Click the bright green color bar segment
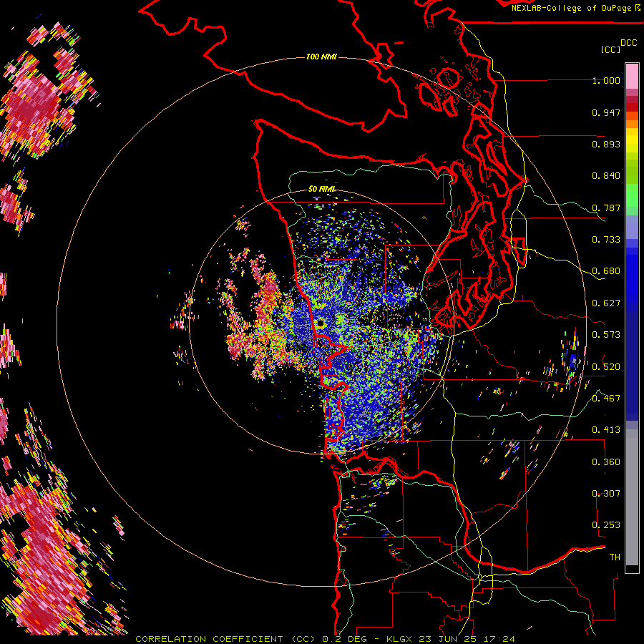 click(632, 195)
